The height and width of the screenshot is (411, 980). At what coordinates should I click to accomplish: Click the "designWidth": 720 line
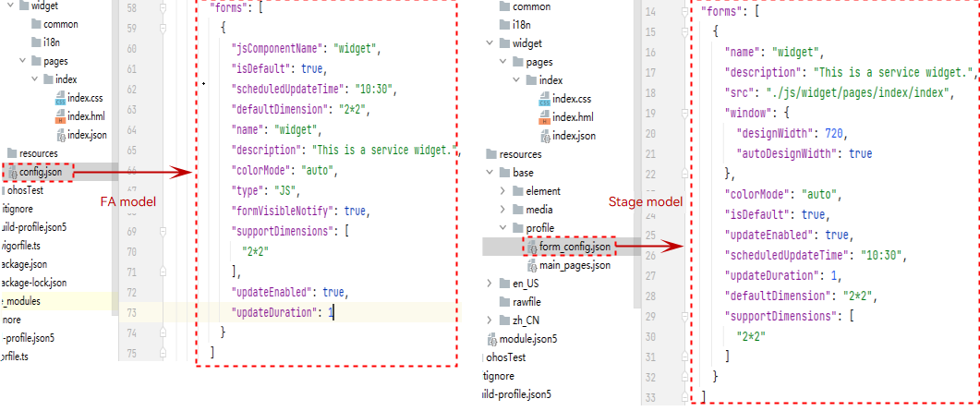[792, 134]
